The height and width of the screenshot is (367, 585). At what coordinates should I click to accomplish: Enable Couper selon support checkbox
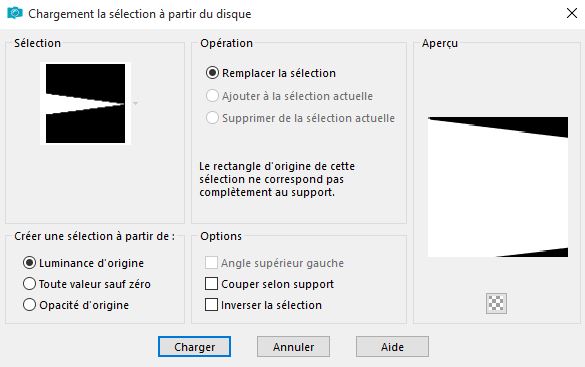[x=211, y=283]
